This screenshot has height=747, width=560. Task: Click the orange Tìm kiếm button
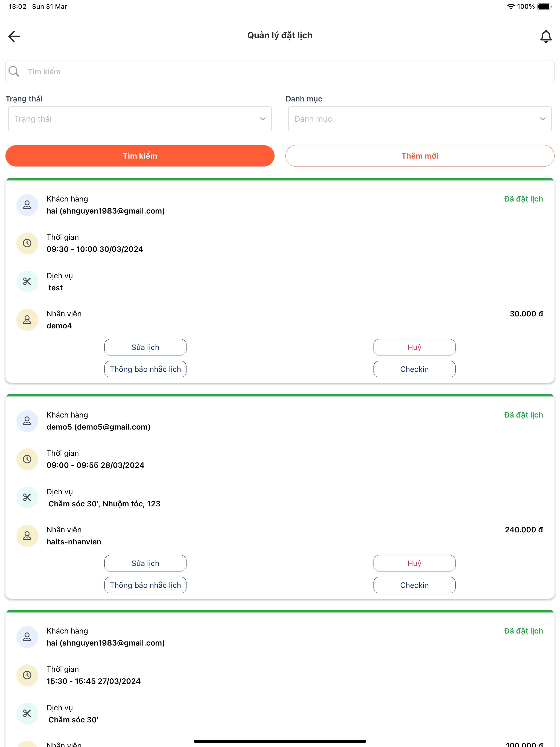(x=140, y=156)
